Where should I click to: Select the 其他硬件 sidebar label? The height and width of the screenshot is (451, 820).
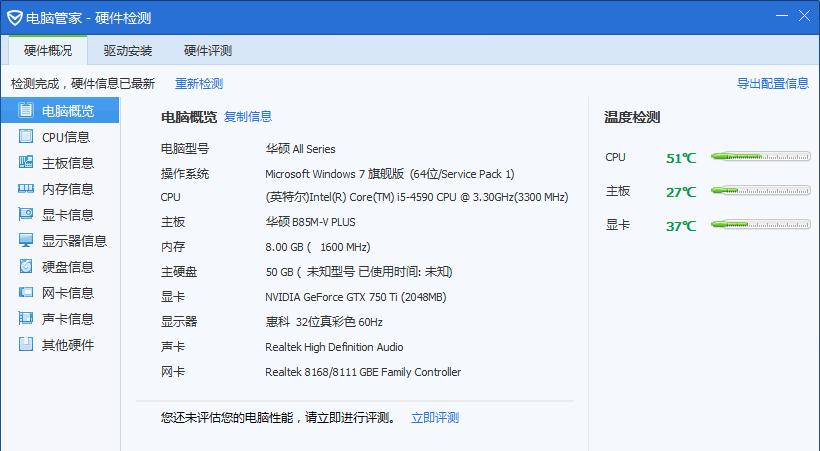pyautogui.click(x=68, y=345)
